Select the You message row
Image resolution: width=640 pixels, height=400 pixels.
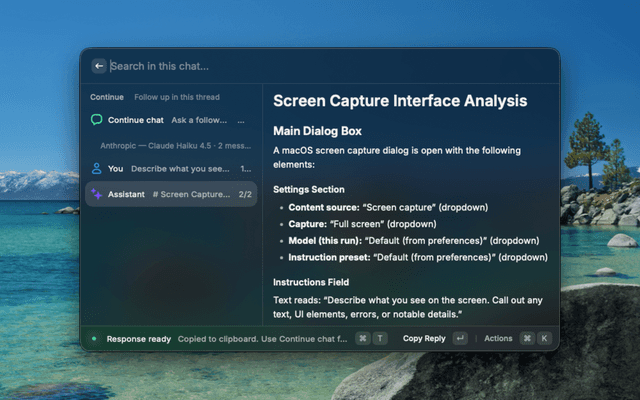171,169
